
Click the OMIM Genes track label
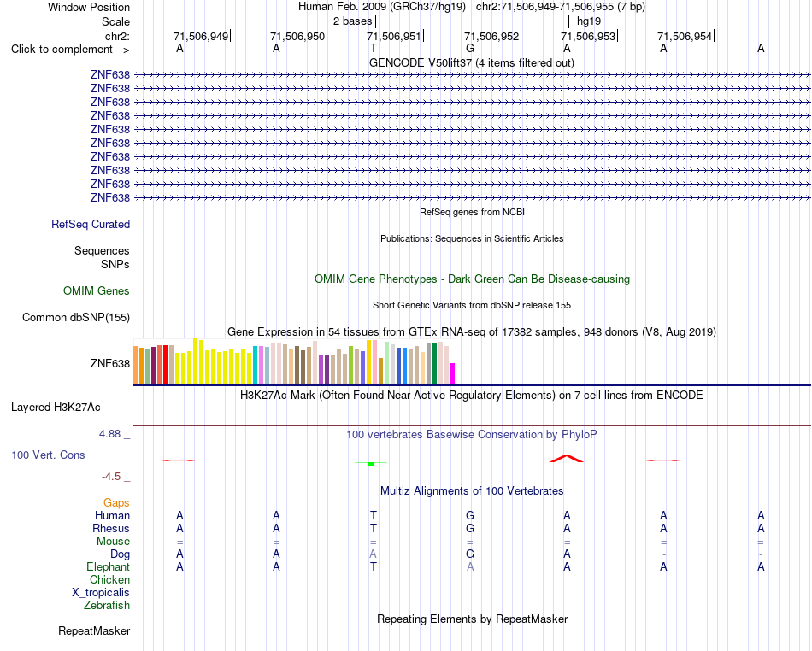96,290
